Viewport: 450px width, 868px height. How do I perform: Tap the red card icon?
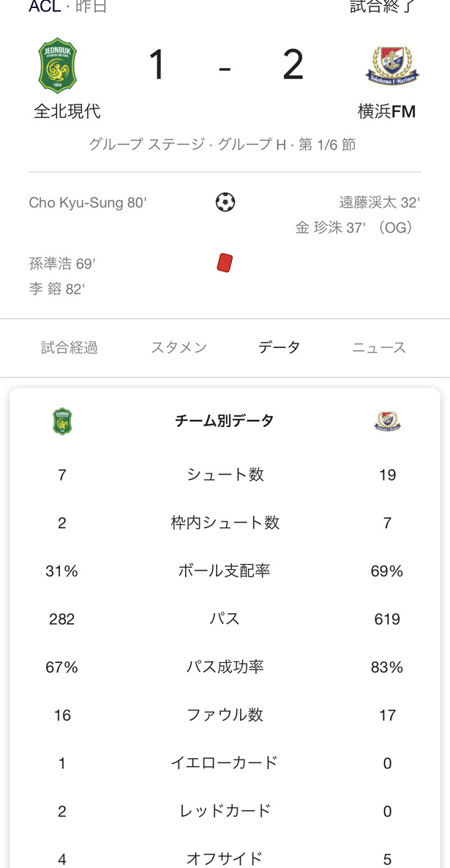pyautogui.click(x=225, y=262)
